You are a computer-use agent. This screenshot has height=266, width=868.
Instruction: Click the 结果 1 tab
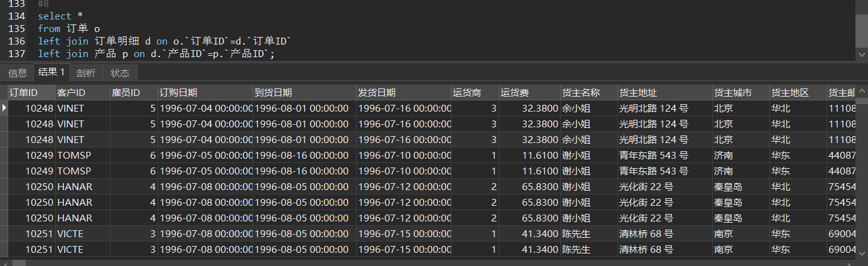point(51,72)
